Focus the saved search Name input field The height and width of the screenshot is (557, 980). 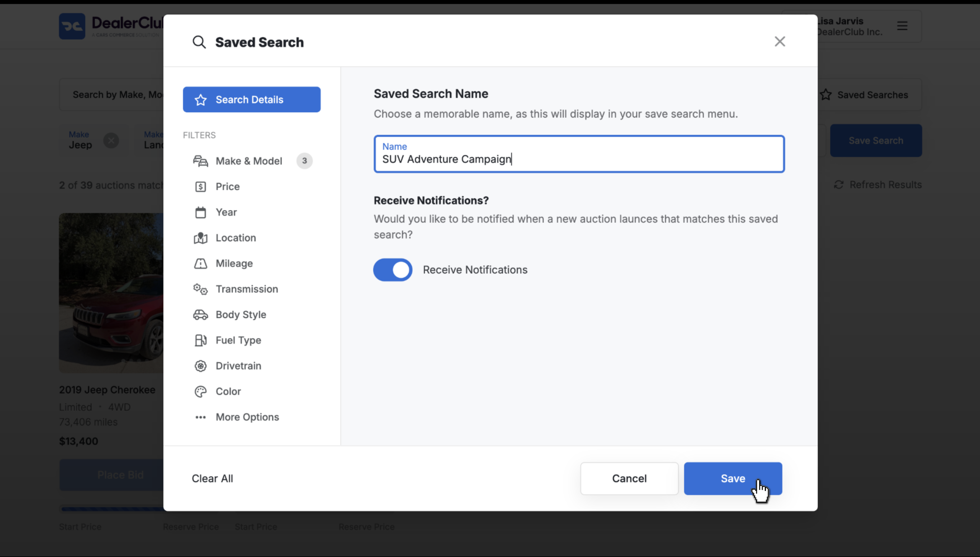[579, 154]
